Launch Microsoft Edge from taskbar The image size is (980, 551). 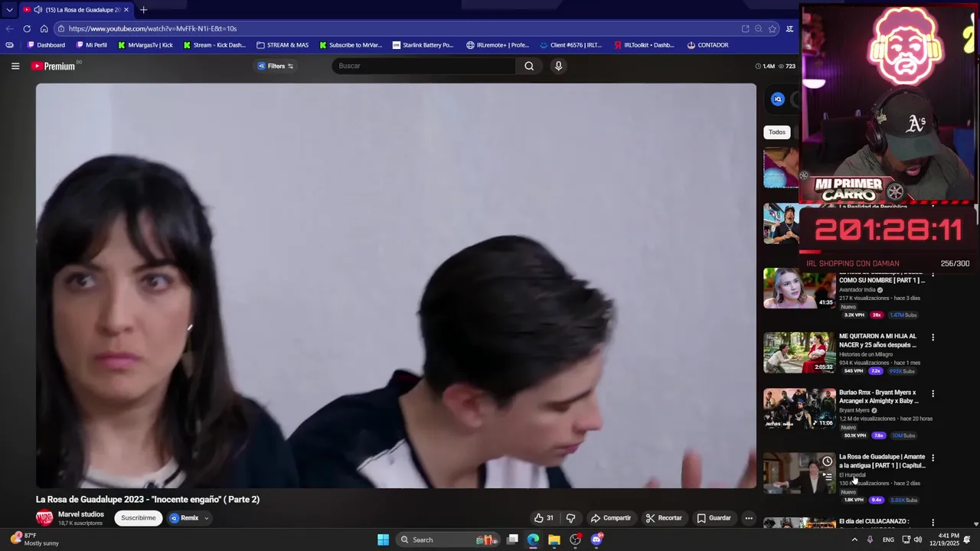click(533, 540)
